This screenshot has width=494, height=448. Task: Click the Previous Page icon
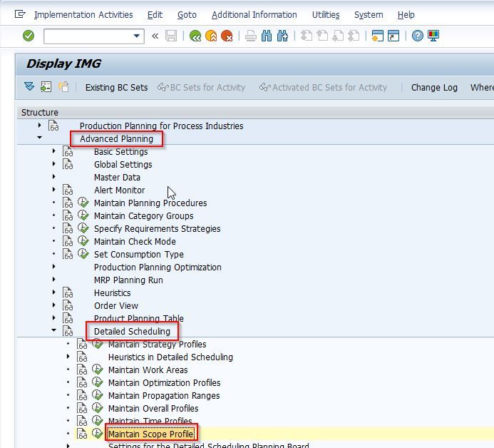(322, 36)
